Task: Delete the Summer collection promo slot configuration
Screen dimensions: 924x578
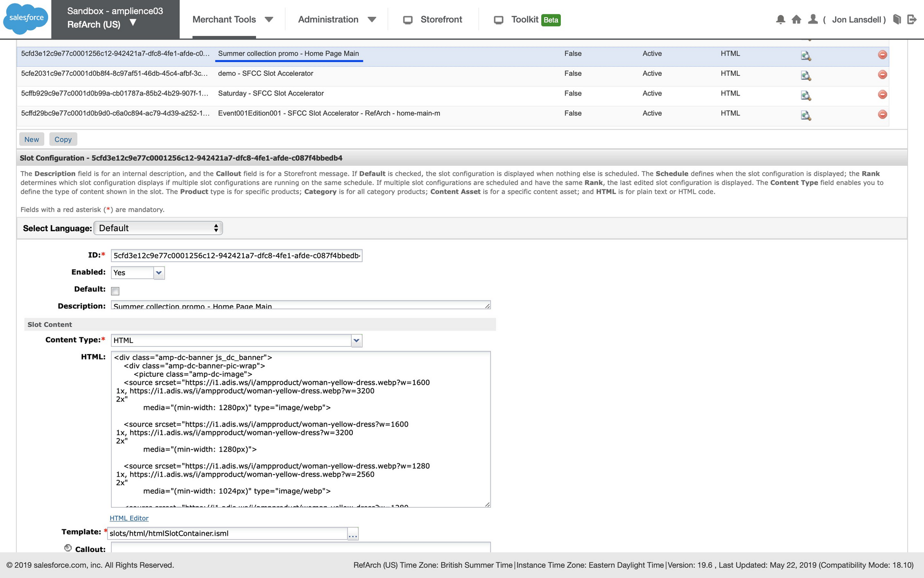Action: click(x=883, y=55)
